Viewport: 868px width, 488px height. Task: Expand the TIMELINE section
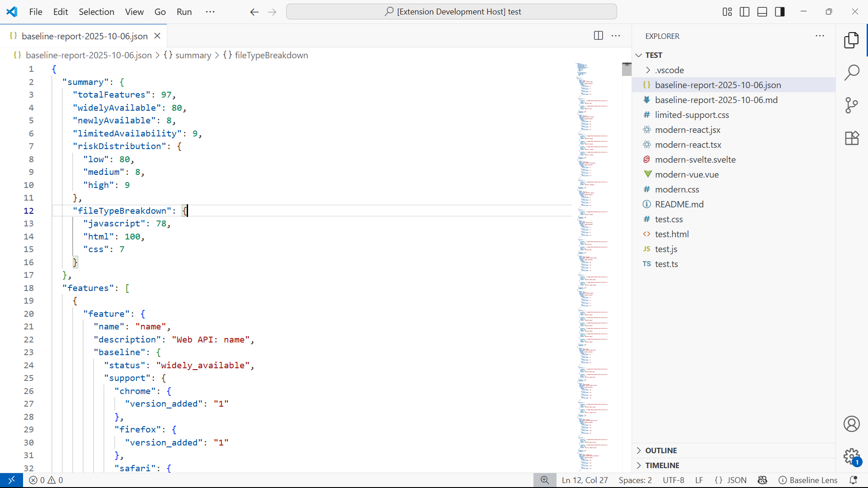point(662,465)
